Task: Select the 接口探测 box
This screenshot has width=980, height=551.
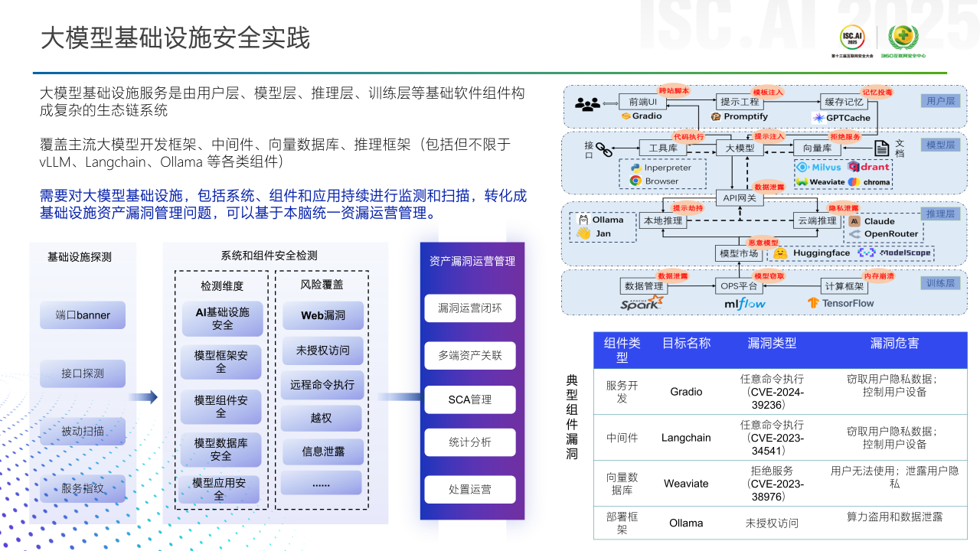Action: [83, 373]
